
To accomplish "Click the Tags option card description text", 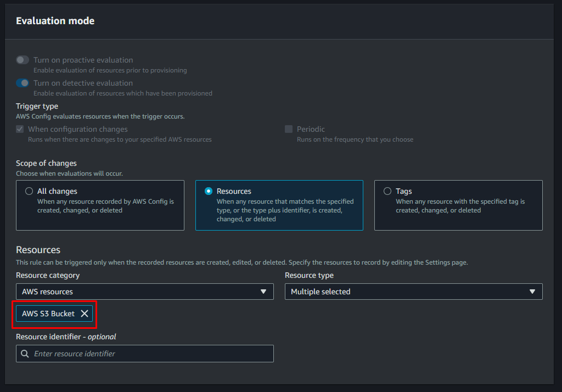I will 460,206.
